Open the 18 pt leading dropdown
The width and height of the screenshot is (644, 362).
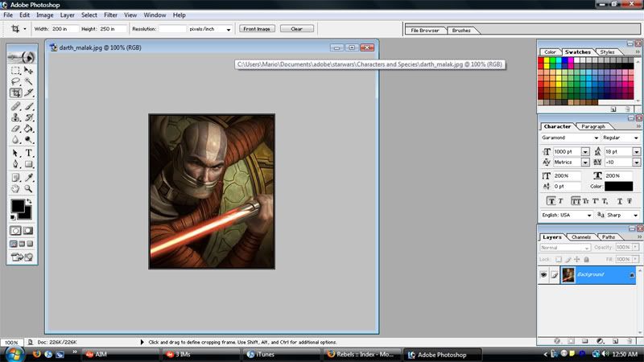coord(636,152)
